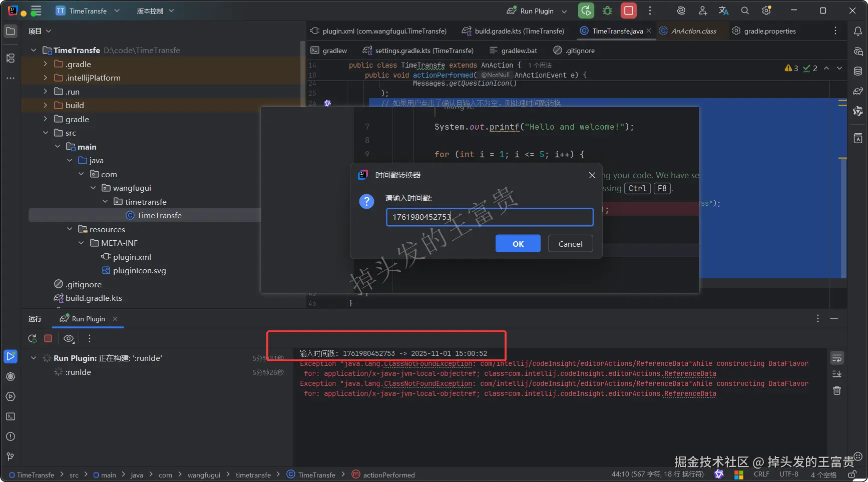Click the timestamp input field
This screenshot has height=482, width=868.
pos(490,217)
